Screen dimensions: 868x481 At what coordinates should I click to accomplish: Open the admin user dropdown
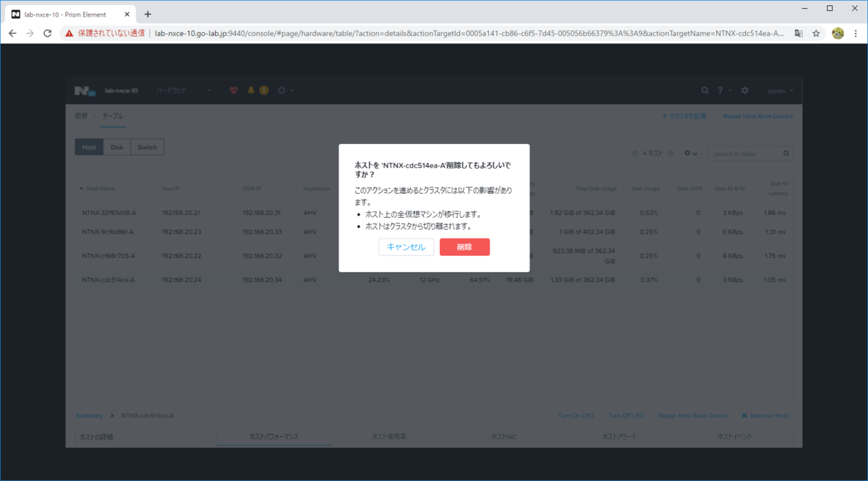pos(780,91)
